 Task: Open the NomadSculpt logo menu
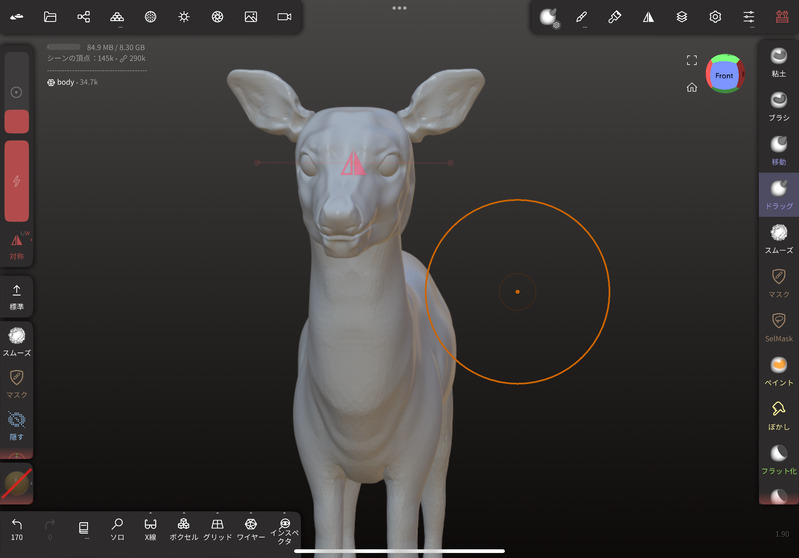pos(17,17)
